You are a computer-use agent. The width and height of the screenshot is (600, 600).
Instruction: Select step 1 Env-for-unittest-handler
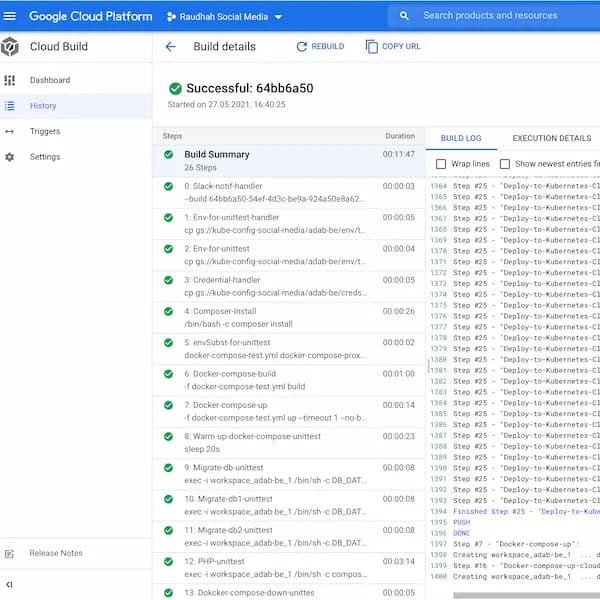click(289, 224)
